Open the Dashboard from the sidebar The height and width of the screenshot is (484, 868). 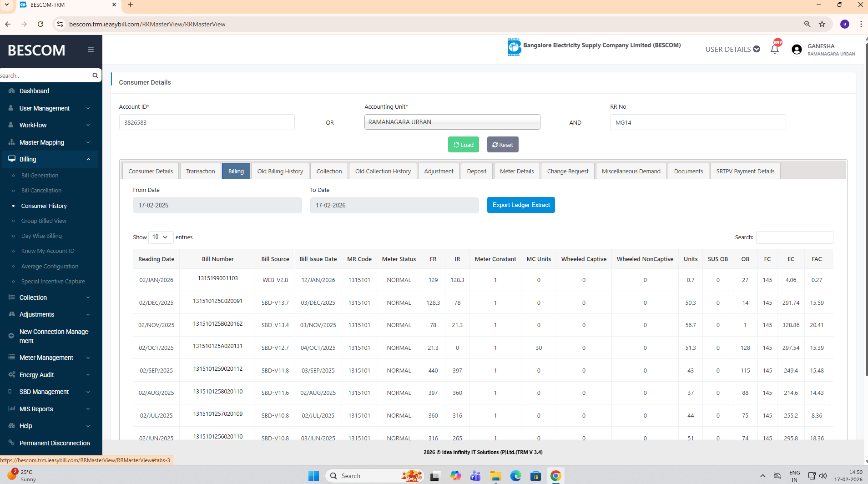pyautogui.click(x=34, y=91)
